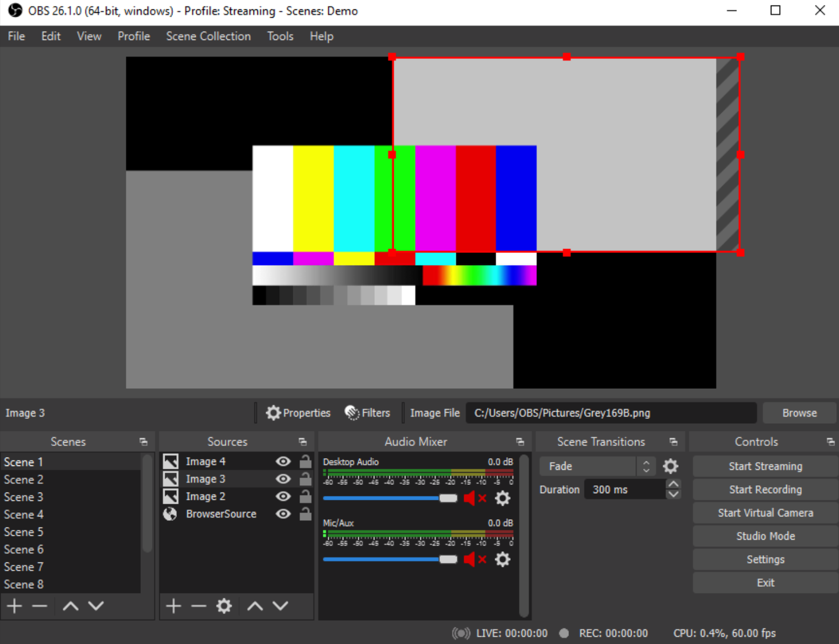Select Scene 5 in the Scenes list

click(x=24, y=531)
